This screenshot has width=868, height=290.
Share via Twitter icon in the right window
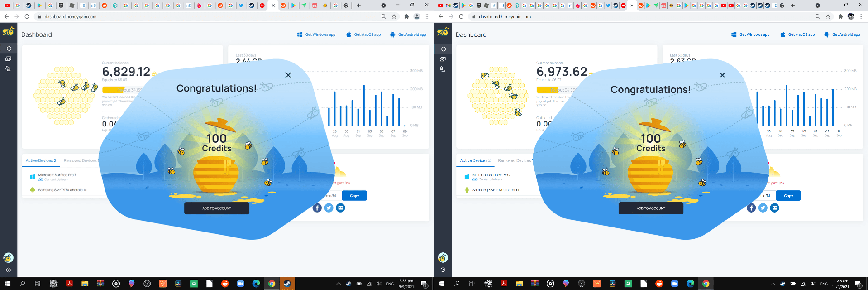(763, 208)
